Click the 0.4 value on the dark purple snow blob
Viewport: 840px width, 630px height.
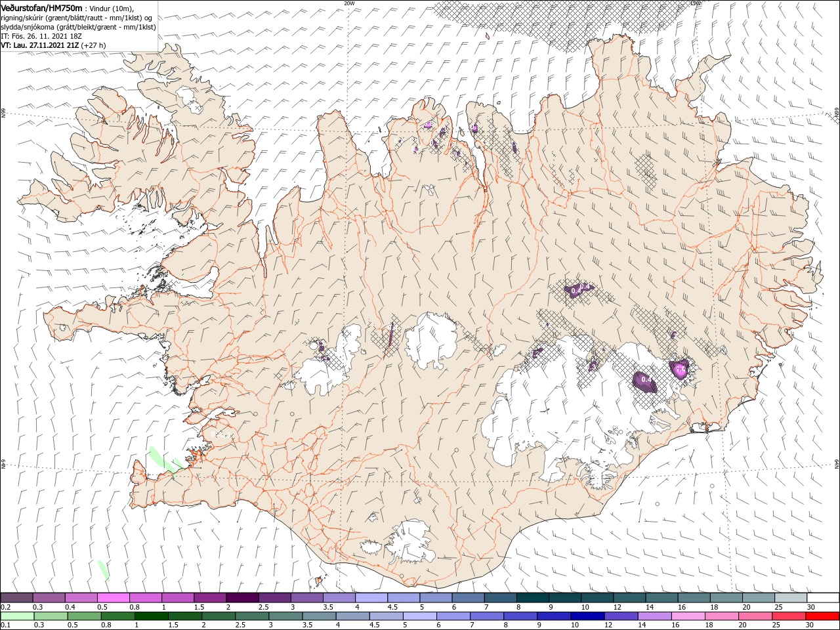(646, 380)
